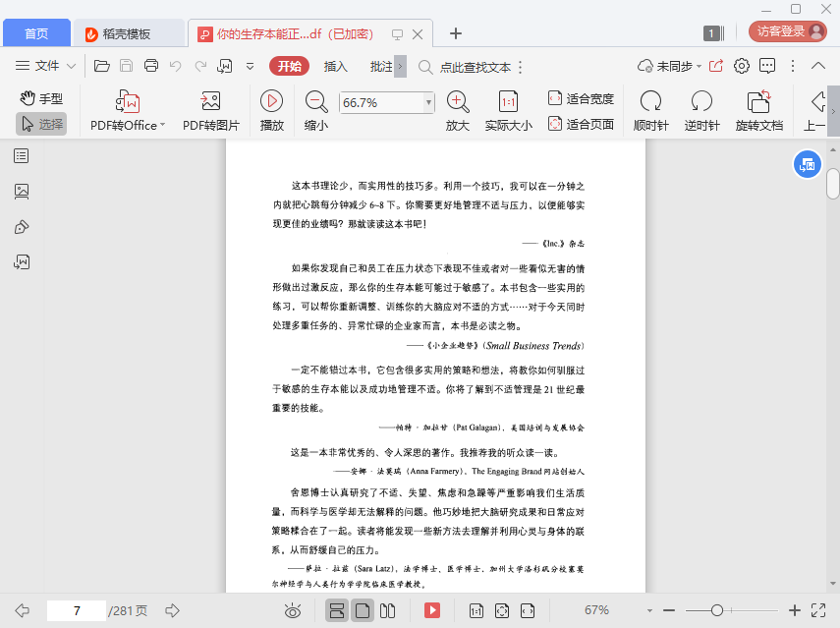Click the floating blue convert button
This screenshot has width=840, height=628.
807,164
